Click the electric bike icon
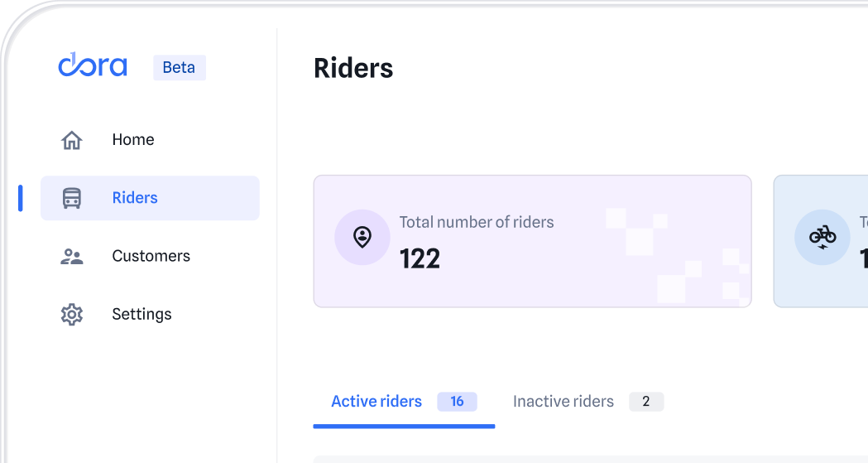Screen dimensions: 868x463 tap(822, 238)
